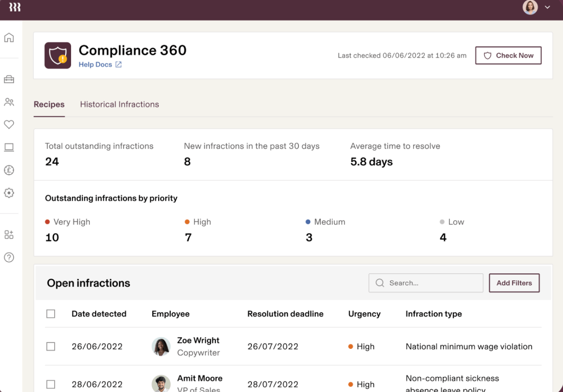The image size is (563, 392).
Task: Open Settings using the gear icon
Action: click(9, 193)
